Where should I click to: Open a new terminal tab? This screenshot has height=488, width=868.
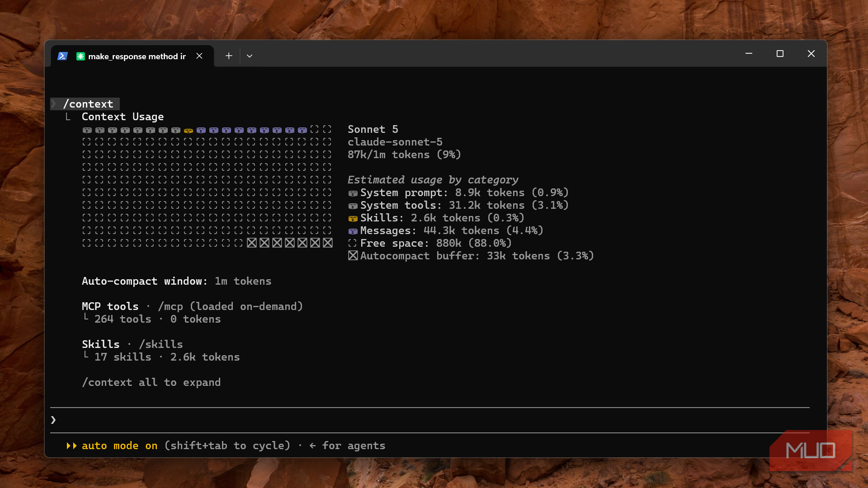click(229, 56)
